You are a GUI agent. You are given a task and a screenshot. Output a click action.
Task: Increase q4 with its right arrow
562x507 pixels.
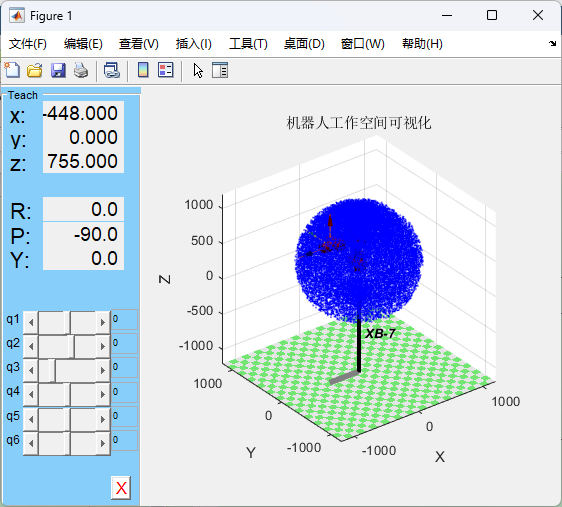[103, 394]
